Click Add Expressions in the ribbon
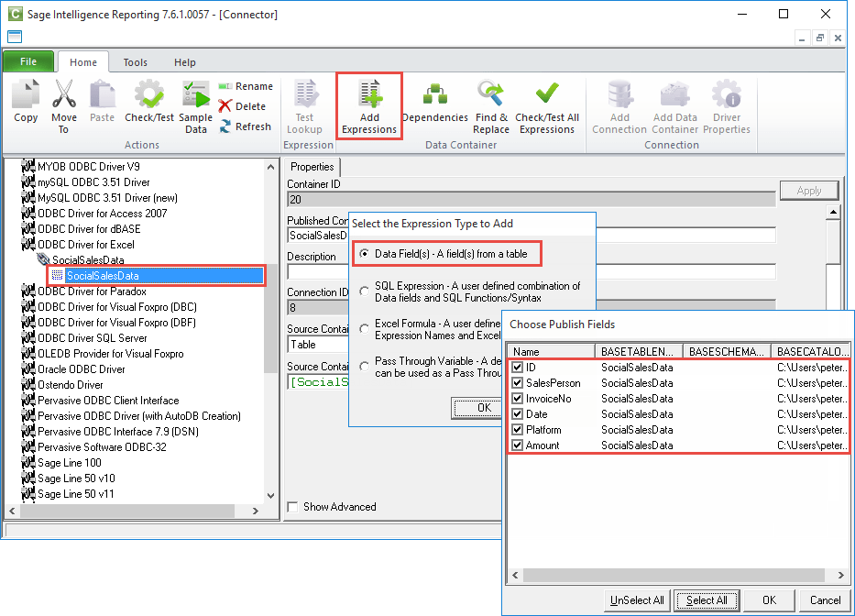855x616 pixels. point(369,107)
